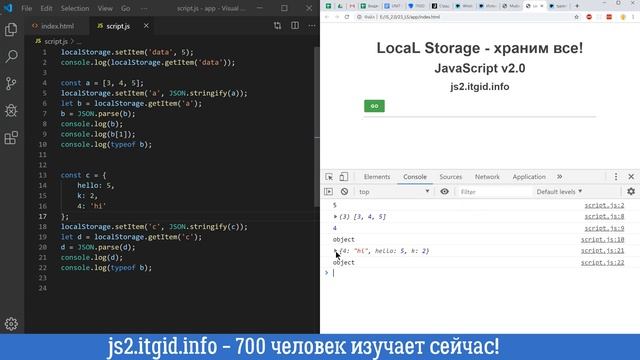The image size is (640, 360).
Task: Open the Explorer view in VS Code
Action: click(11, 29)
